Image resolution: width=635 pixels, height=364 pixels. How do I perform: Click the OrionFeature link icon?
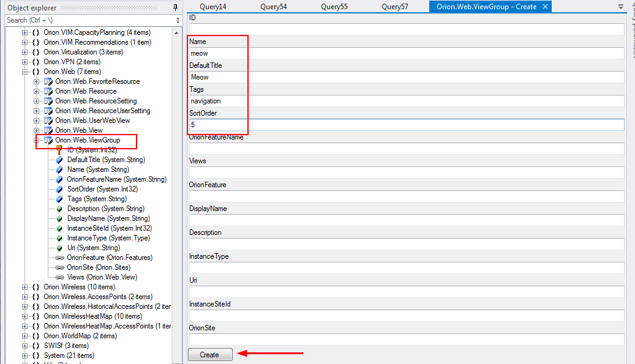pos(59,258)
